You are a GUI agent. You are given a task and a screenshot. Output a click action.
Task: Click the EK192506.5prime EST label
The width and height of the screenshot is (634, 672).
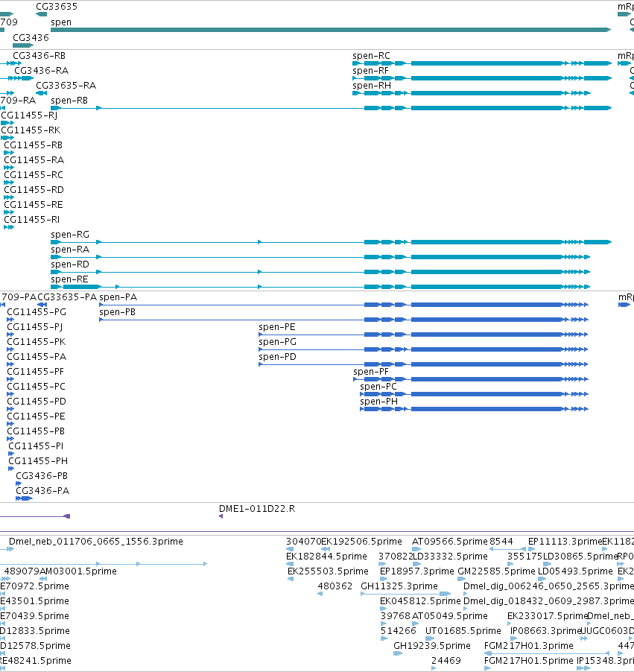362,542
